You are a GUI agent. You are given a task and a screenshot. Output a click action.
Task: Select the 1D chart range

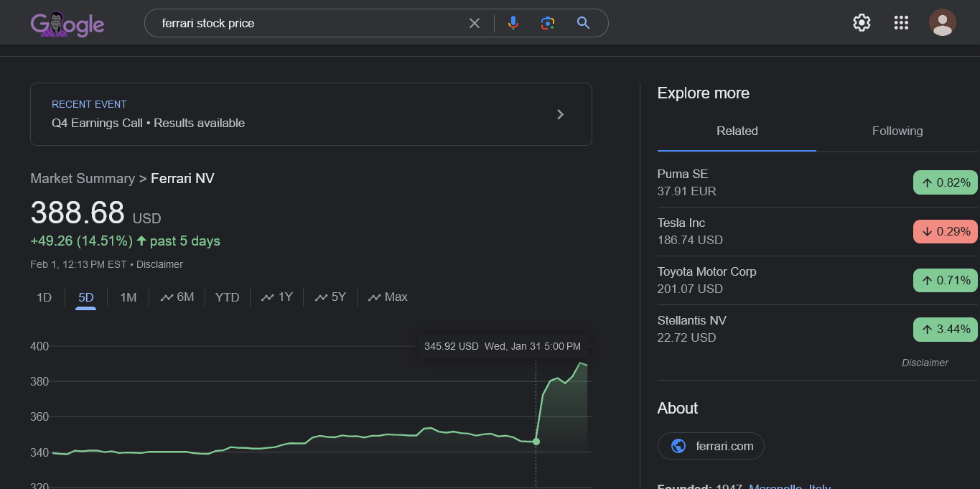coord(45,297)
